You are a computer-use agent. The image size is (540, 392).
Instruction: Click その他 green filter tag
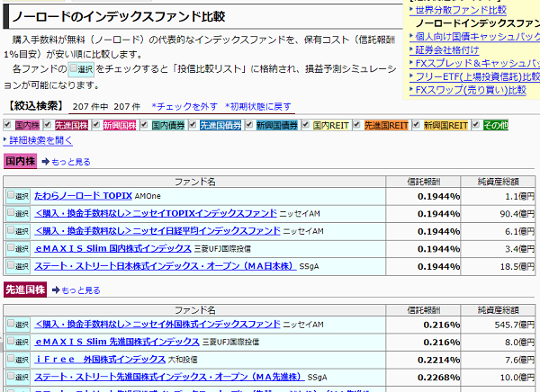[x=496, y=125]
